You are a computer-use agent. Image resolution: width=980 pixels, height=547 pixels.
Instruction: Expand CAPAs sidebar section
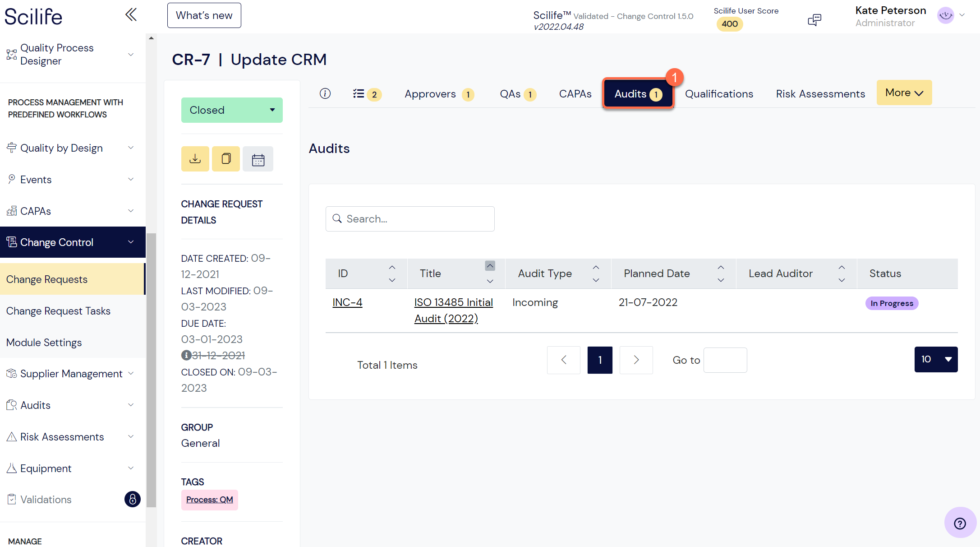coord(131,211)
